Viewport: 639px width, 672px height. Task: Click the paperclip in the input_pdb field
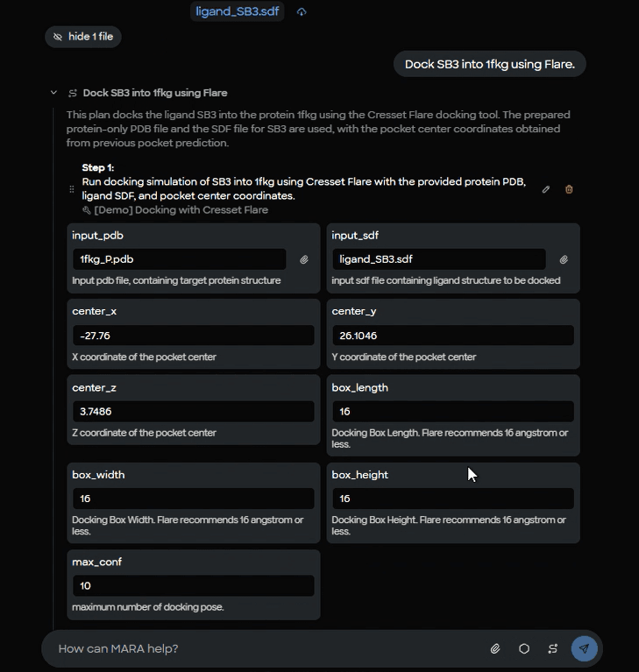[304, 259]
